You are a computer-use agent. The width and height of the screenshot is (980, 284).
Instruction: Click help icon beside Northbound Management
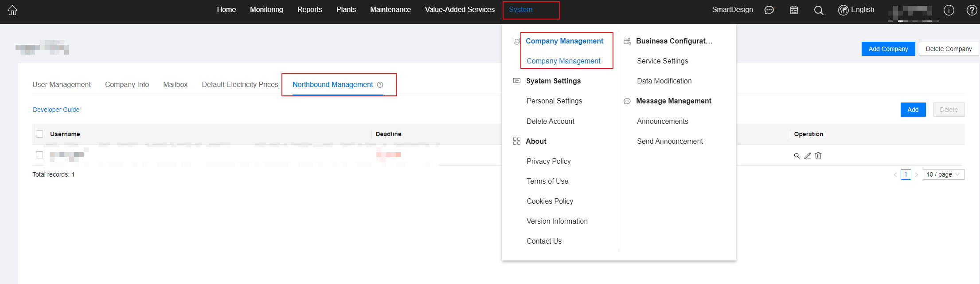[x=380, y=85]
